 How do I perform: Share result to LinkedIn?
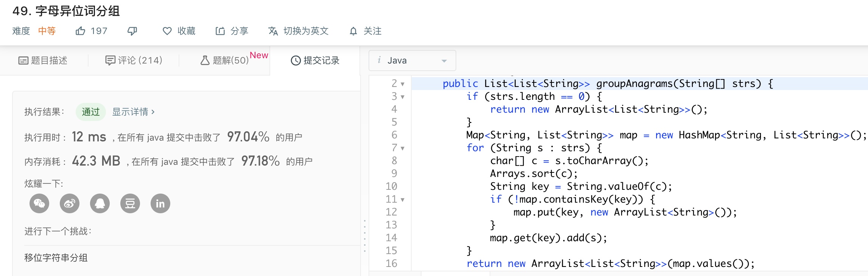[x=160, y=204]
